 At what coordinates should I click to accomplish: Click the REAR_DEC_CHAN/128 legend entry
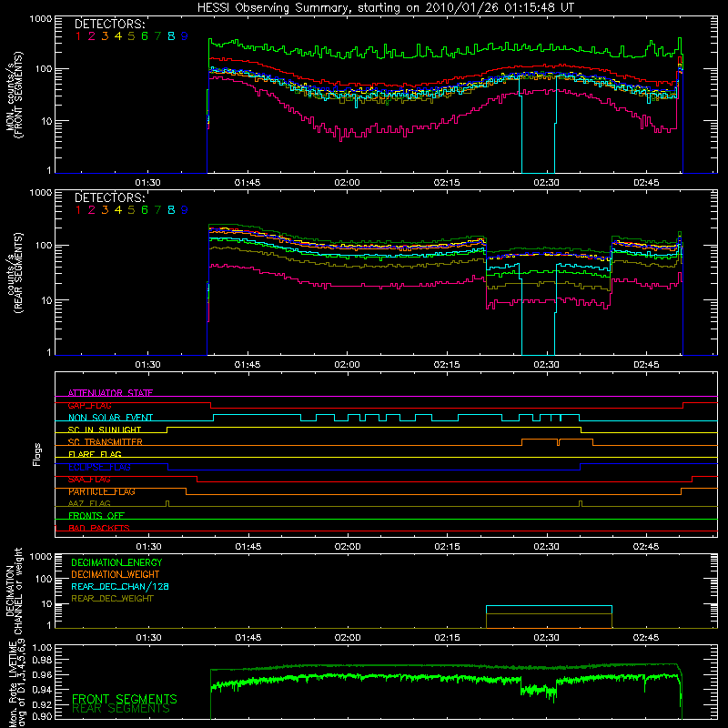pos(120,587)
